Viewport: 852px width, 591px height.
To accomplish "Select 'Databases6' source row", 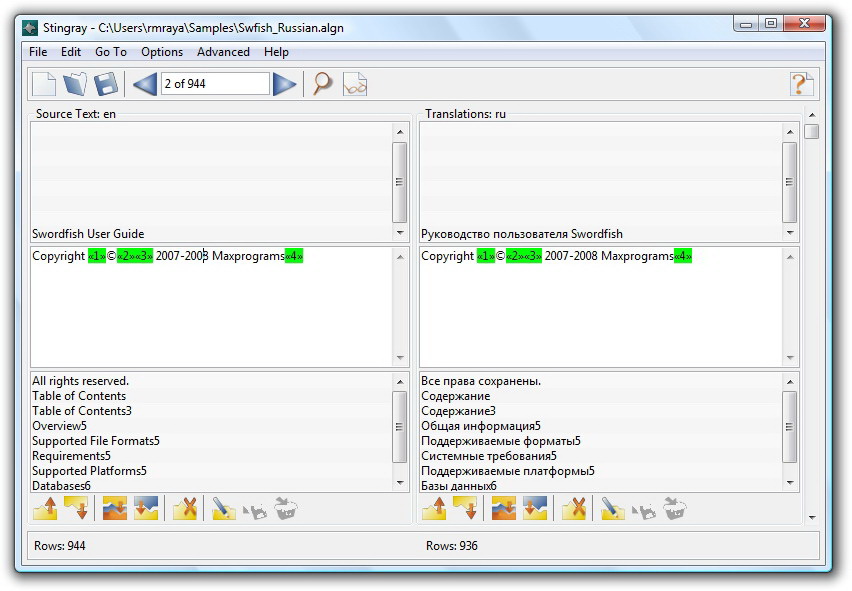I will tap(211, 486).
